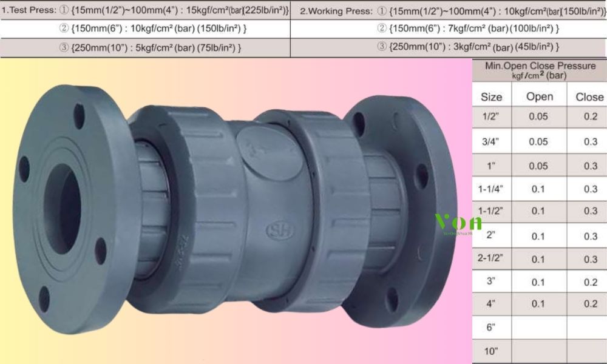Select the Close column header
Screen dimensions: 607x364
(589, 96)
